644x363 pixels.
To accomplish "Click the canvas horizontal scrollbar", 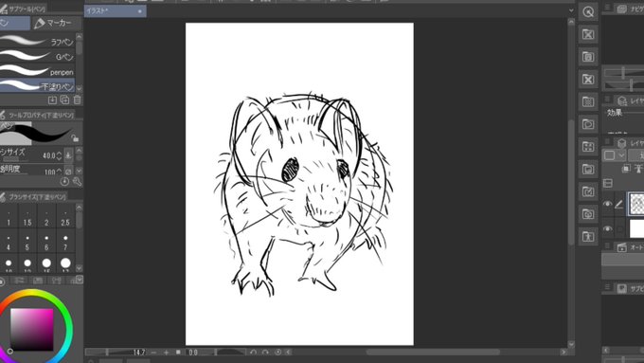I will [433, 353].
